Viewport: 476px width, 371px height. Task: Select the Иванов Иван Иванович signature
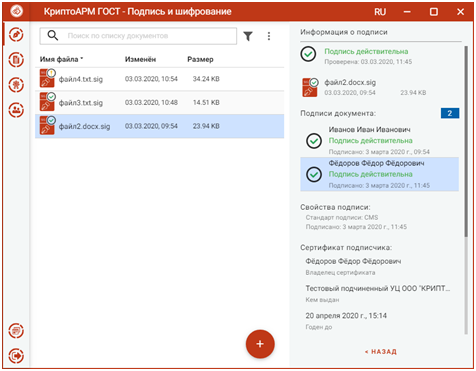pos(379,141)
